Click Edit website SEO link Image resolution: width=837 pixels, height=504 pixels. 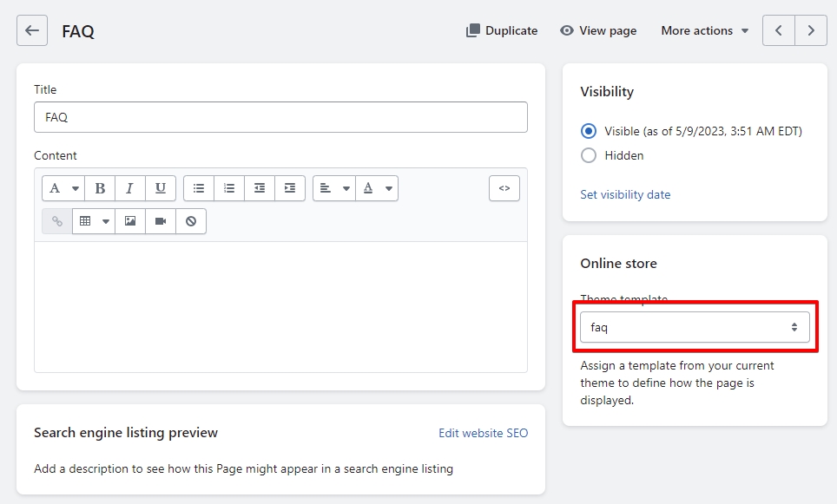(x=483, y=433)
